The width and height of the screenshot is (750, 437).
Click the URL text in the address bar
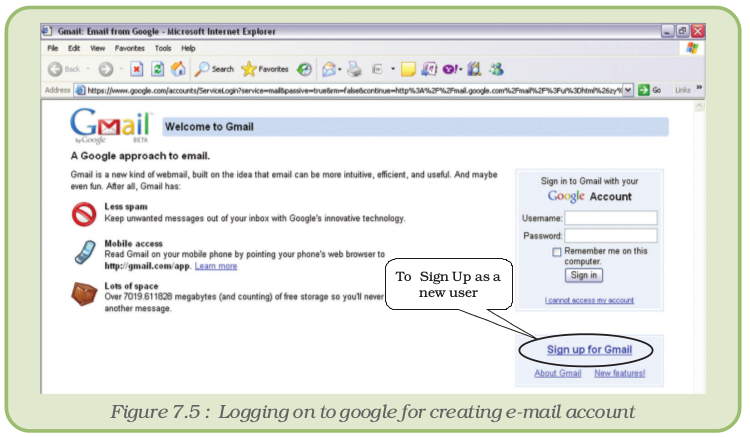[x=354, y=90]
